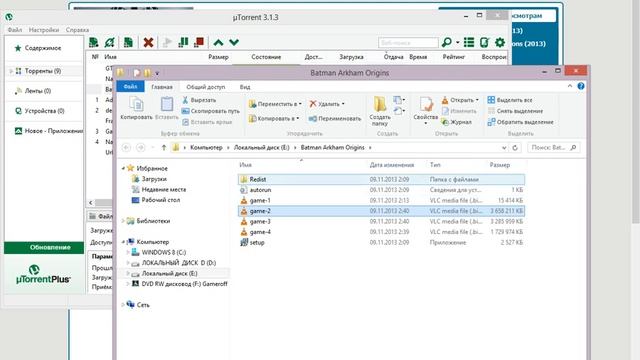Screen dimensions: 640x360
Task: Sort files by the Размер column header
Action: click(500, 165)
